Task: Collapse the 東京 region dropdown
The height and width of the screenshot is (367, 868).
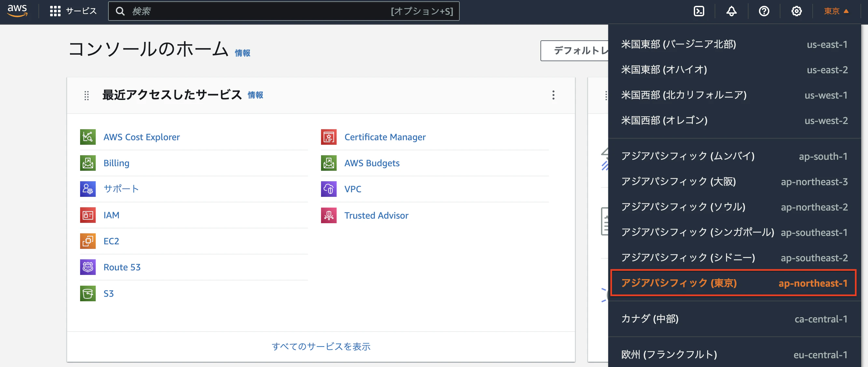Action: [x=836, y=11]
